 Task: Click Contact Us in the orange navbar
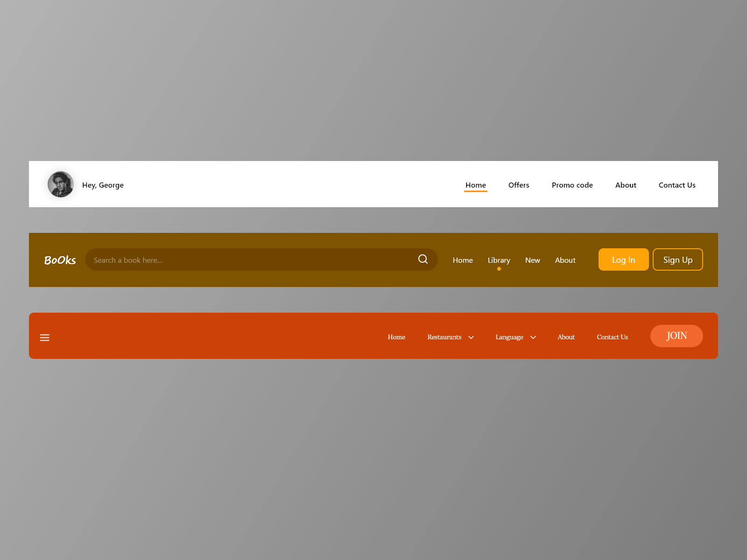click(x=612, y=337)
